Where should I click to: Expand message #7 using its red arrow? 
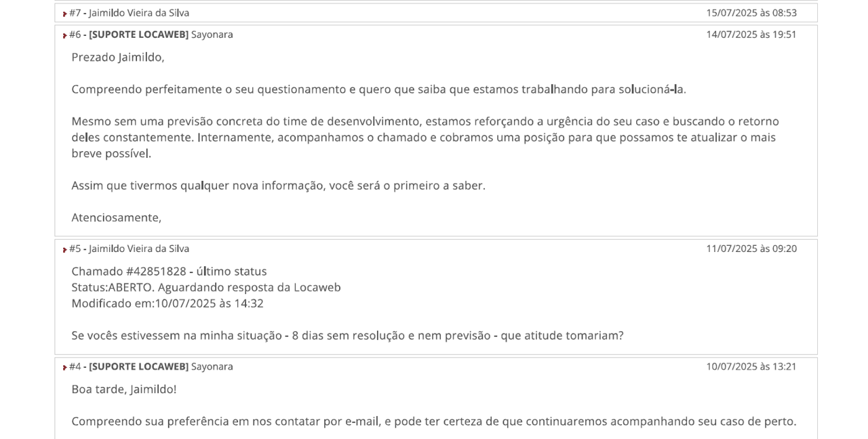[x=65, y=14]
